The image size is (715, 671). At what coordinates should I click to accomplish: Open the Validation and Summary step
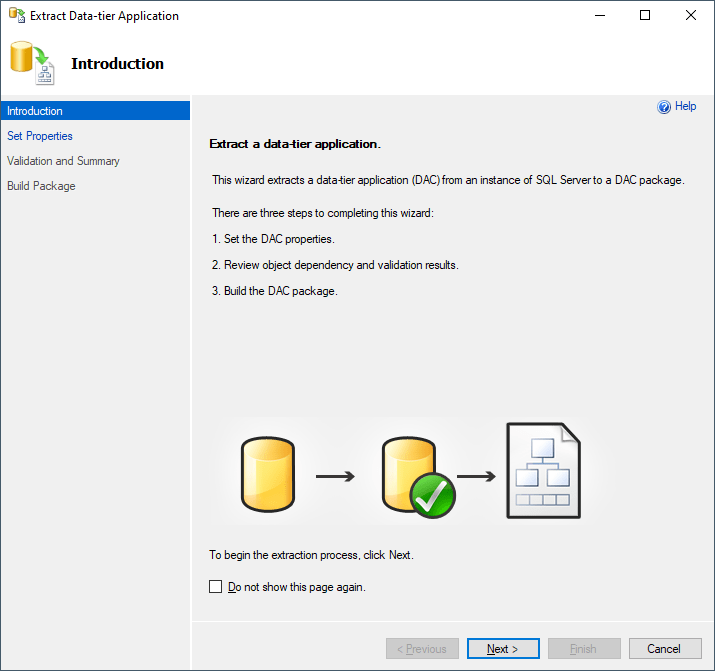pos(63,161)
